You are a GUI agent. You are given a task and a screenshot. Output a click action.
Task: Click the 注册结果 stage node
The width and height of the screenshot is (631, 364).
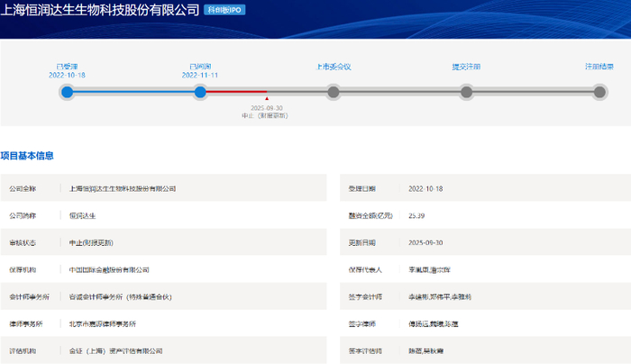click(599, 92)
